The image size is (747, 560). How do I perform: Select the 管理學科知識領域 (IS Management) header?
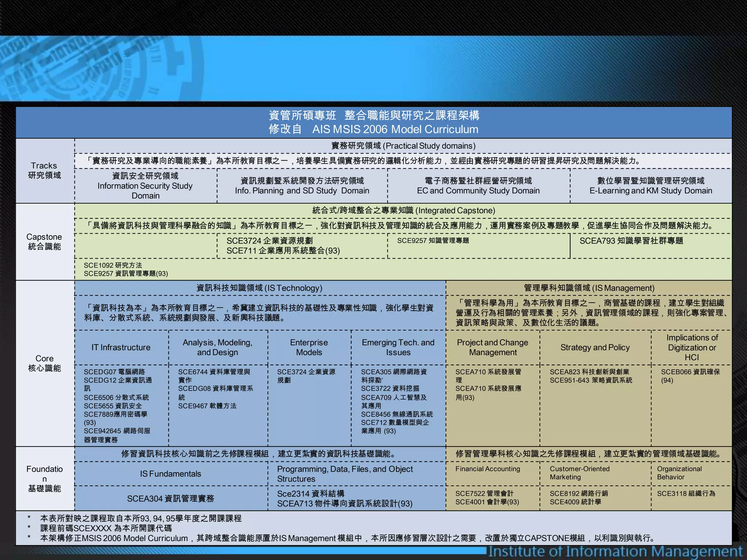click(x=589, y=288)
